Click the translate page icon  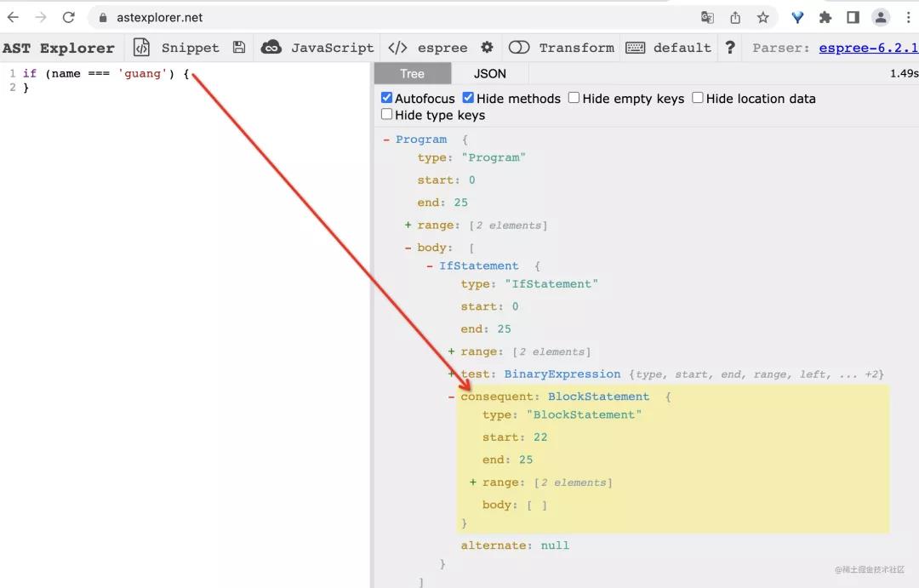(x=707, y=17)
